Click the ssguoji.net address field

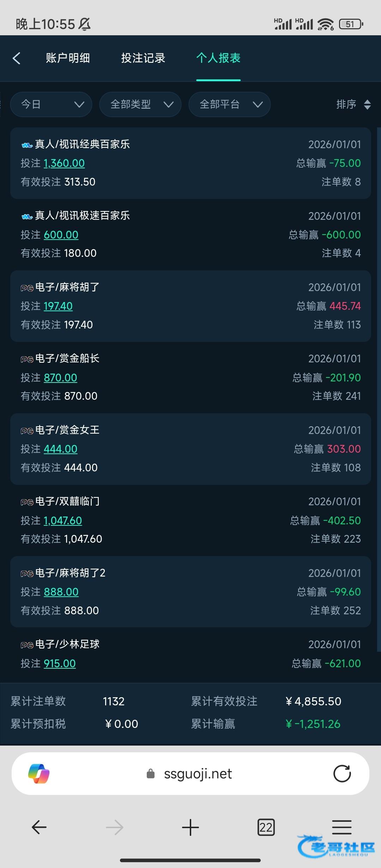click(198, 773)
